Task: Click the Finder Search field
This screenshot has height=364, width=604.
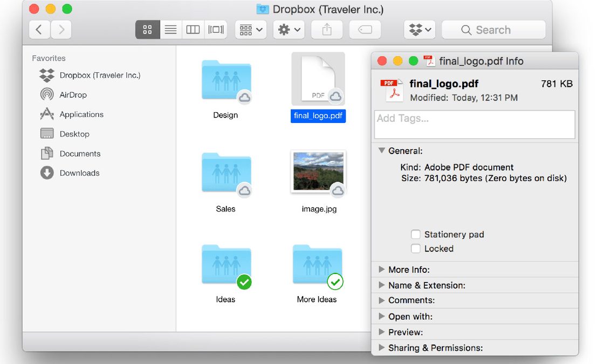Action: tap(493, 30)
